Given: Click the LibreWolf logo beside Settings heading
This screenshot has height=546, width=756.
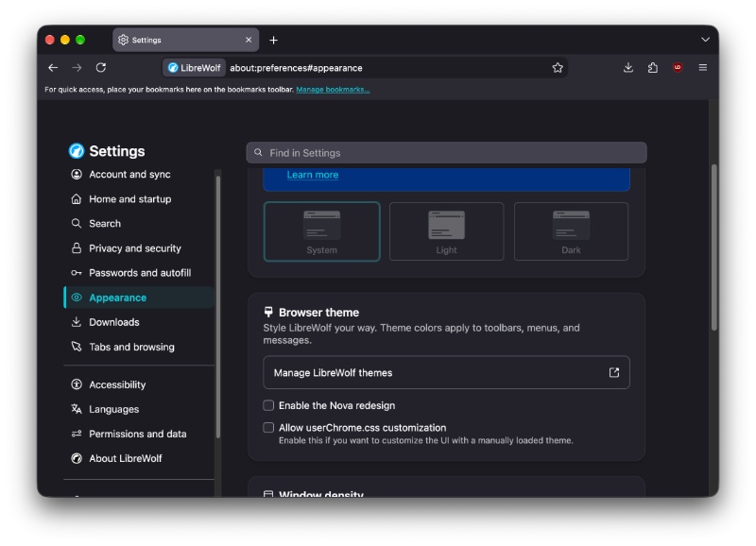Looking at the screenshot, I should point(77,151).
